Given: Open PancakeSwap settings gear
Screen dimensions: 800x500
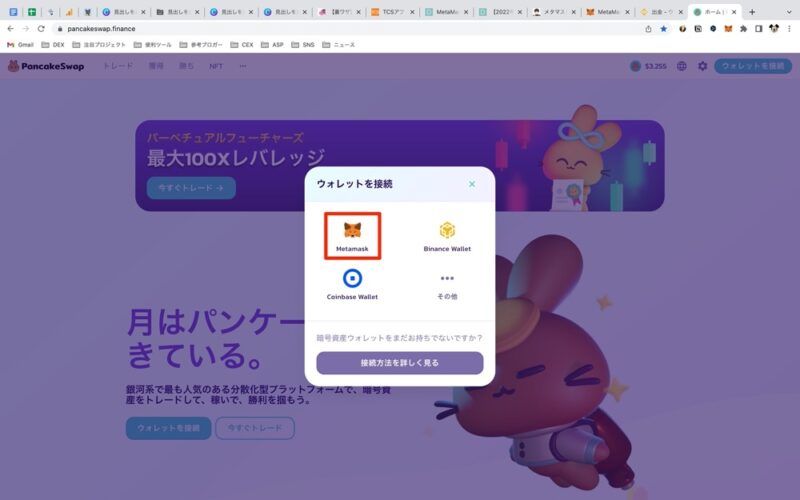Looking at the screenshot, I should (703, 66).
